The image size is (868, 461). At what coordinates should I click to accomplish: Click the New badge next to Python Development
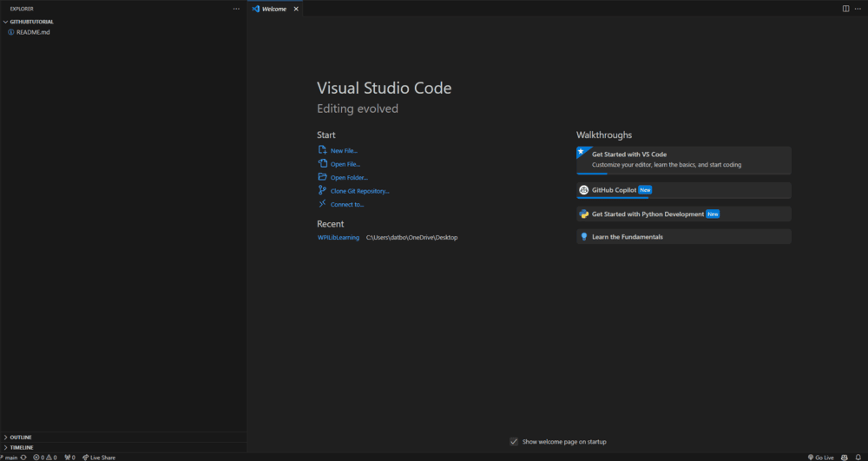[x=713, y=214]
